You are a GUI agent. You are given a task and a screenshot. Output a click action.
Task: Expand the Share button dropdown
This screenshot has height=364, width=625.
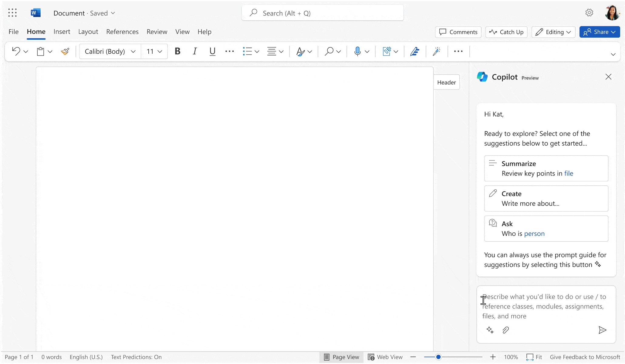pos(613,32)
